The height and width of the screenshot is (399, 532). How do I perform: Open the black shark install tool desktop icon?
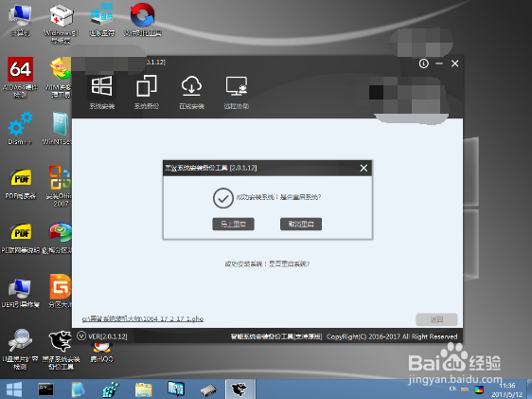(62, 350)
